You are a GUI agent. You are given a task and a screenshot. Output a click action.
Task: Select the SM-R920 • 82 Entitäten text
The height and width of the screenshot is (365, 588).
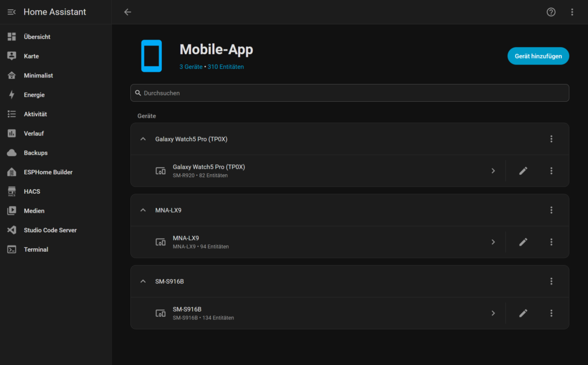click(200, 175)
